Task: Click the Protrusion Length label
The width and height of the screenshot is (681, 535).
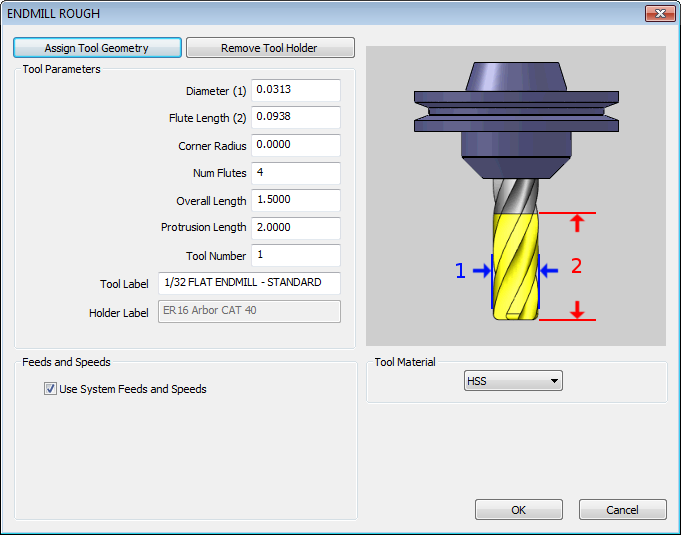Action: tap(204, 228)
